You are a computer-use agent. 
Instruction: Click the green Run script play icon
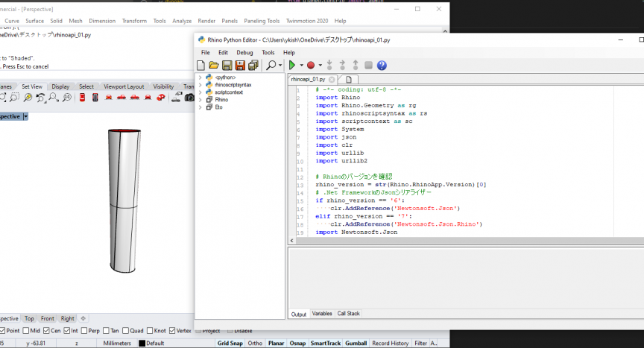tap(292, 66)
